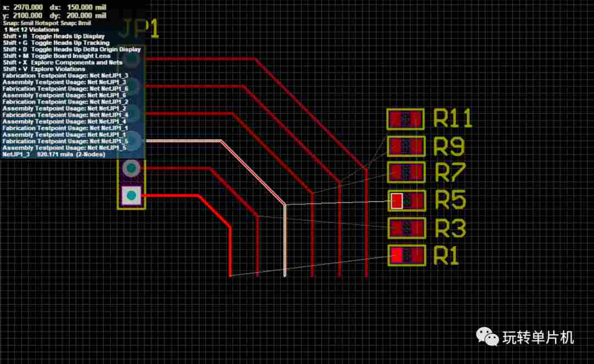Click 'Fabrication Testpoint Usage: Net NetJP1_1' line
This screenshot has width=594, height=364.
65,128
